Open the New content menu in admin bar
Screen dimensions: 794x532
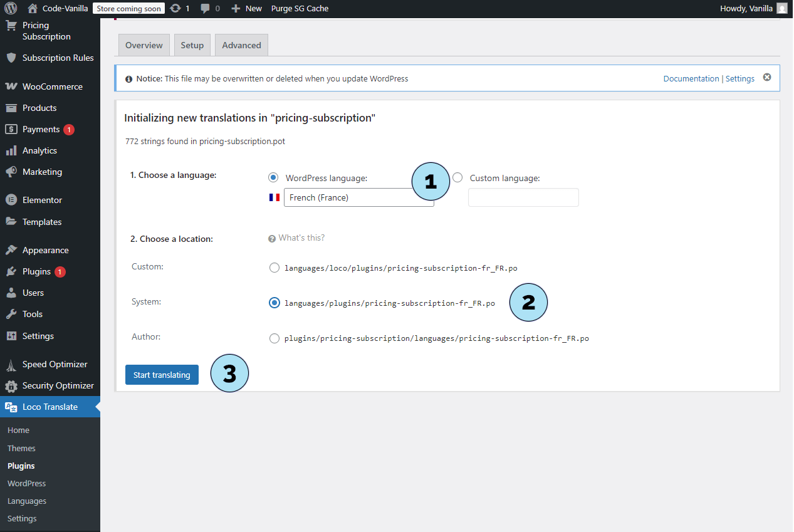click(x=246, y=8)
